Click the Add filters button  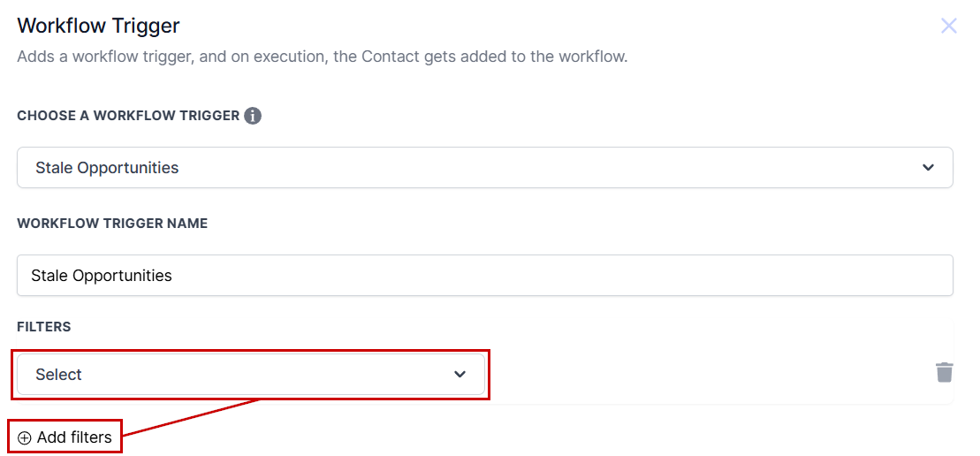(65, 437)
